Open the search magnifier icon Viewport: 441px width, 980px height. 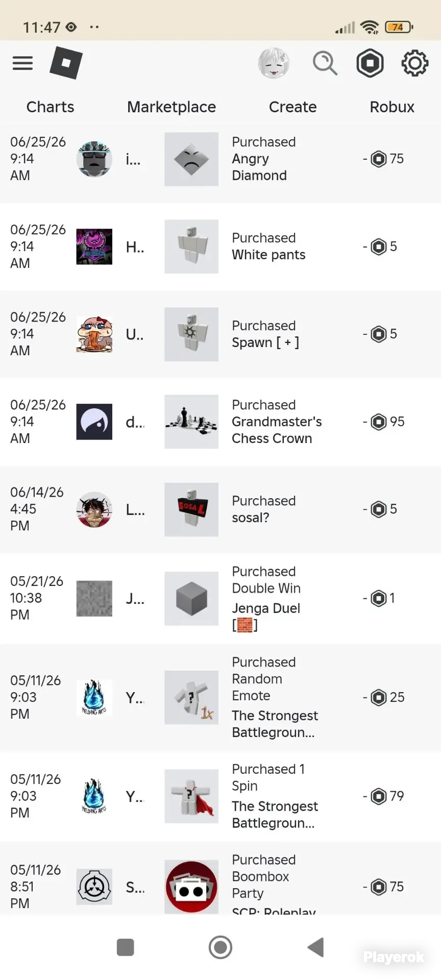325,63
